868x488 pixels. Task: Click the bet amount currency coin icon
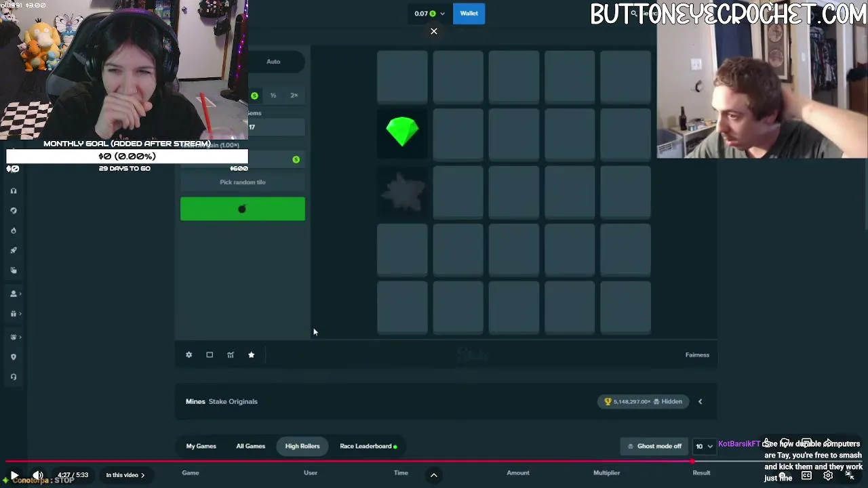click(x=254, y=96)
